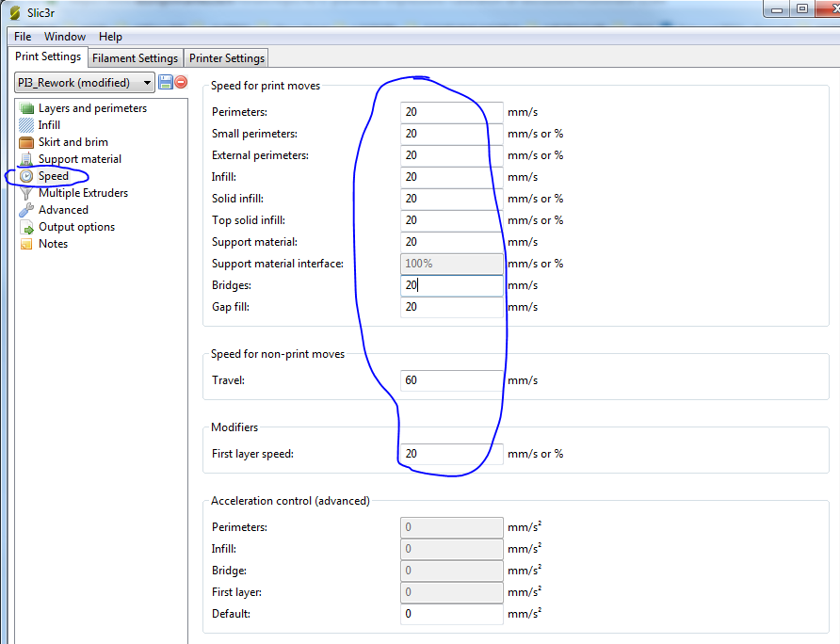The height and width of the screenshot is (644, 840).
Task: Click the Top solid infill speed field
Action: tap(452, 220)
